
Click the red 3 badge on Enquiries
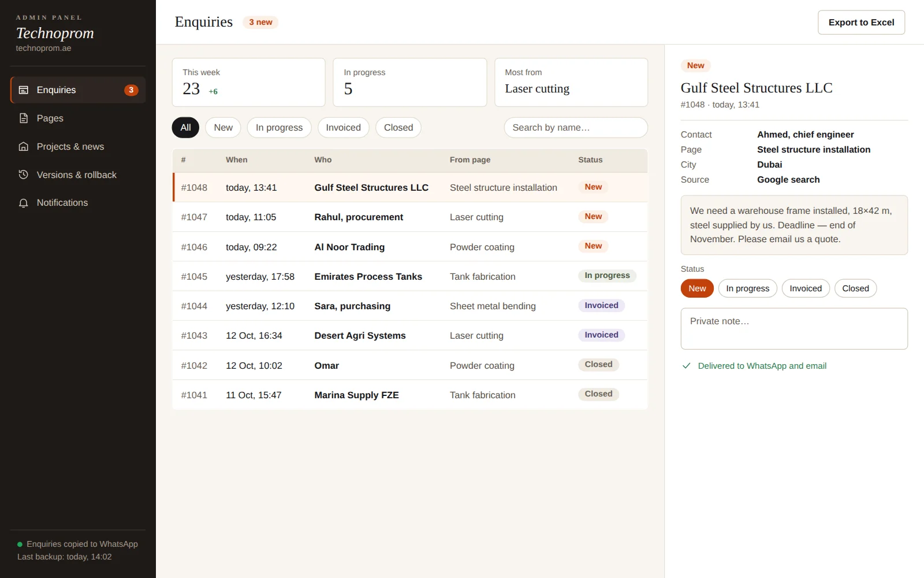tap(131, 90)
